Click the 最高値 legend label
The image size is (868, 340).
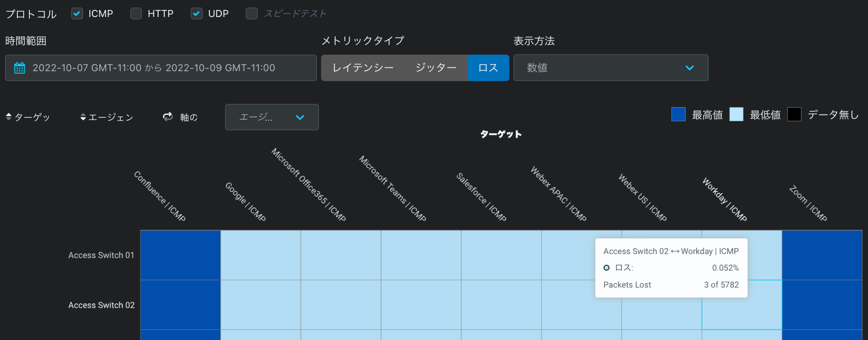click(707, 115)
